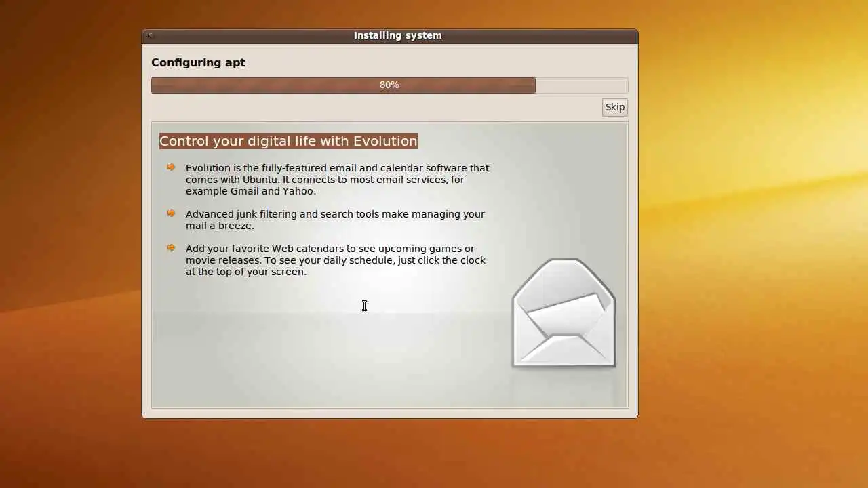The image size is (868, 488).
Task: Click the orange arrow bullet beside 'Advanced junk filtering'
Action: pos(171,213)
